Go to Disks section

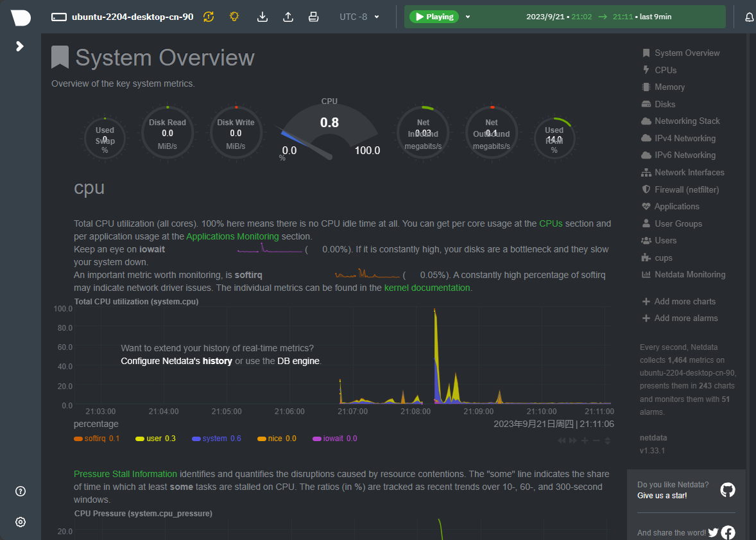(x=658, y=104)
